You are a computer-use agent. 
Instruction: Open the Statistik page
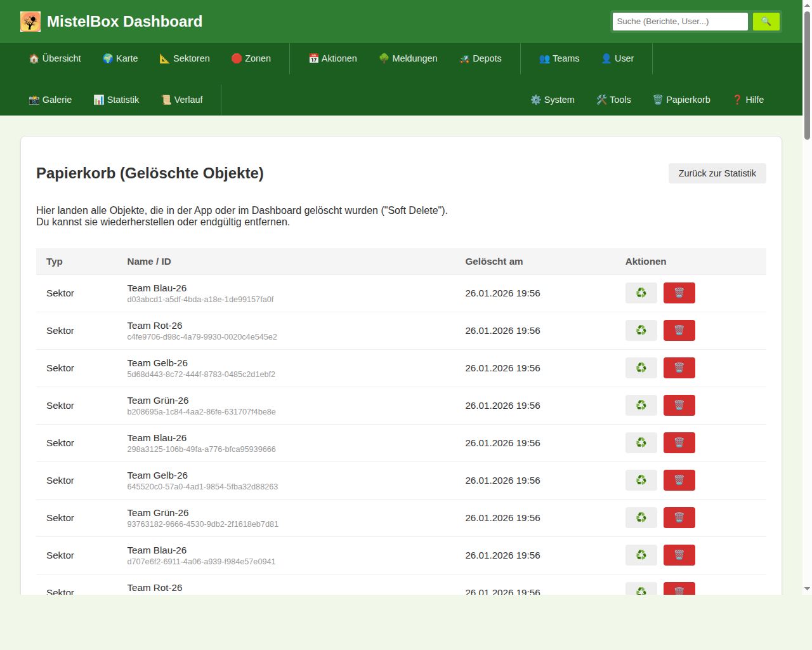point(116,100)
